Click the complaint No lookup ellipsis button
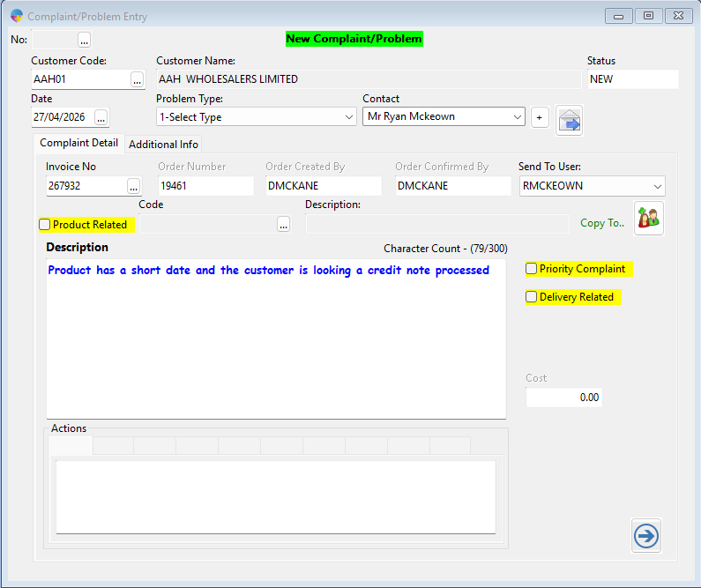 pos(84,40)
